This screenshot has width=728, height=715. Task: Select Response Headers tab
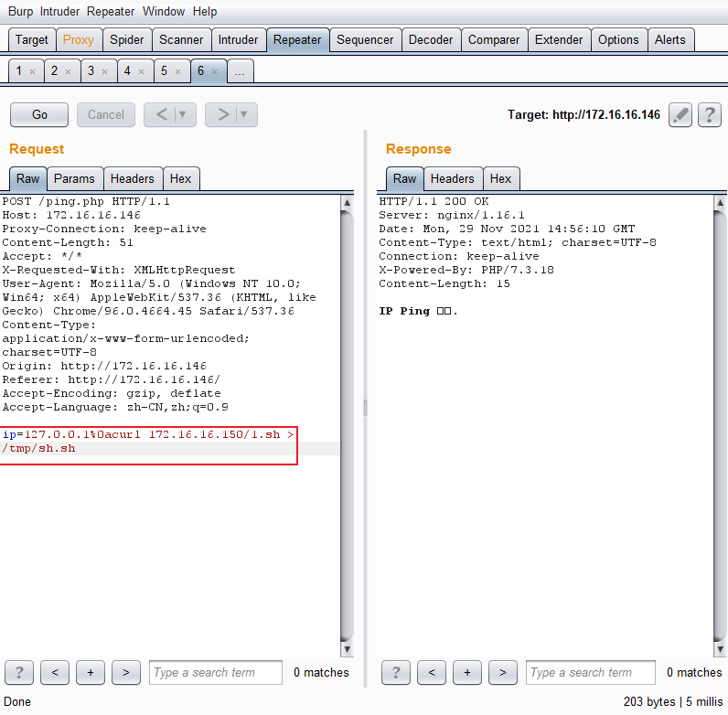(x=452, y=179)
